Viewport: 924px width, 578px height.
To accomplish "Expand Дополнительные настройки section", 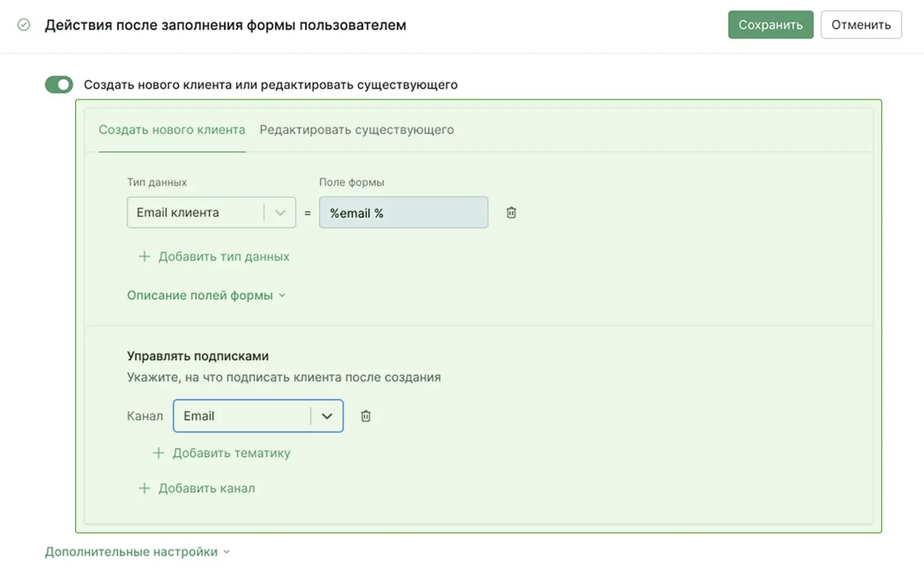I will [x=138, y=551].
